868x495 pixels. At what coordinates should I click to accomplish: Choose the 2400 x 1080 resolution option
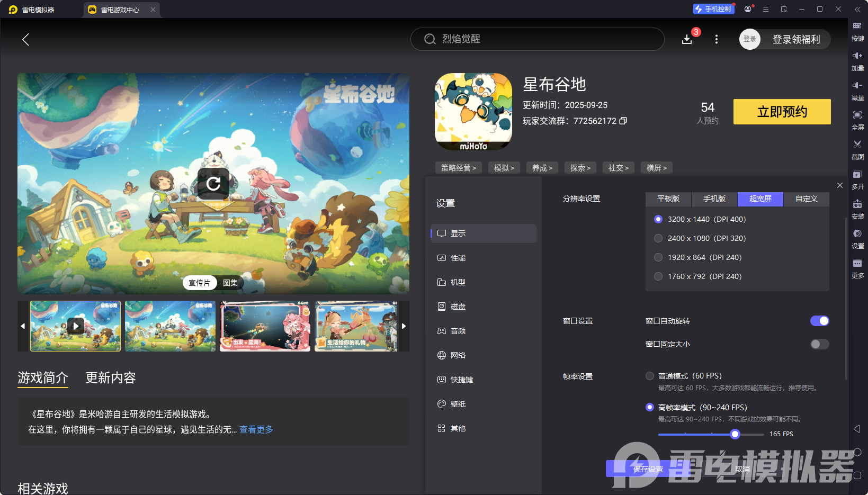point(658,238)
